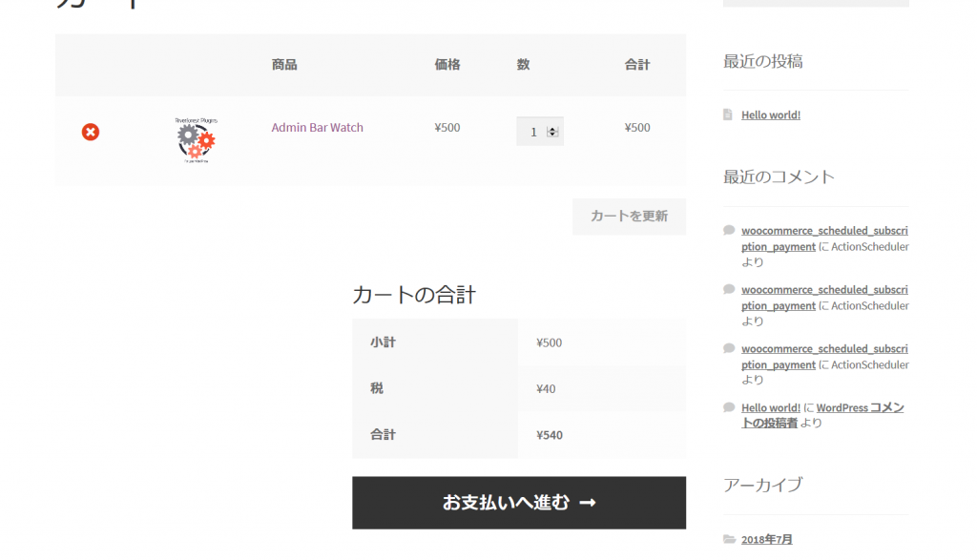Click the first comment bubble icon

click(729, 230)
